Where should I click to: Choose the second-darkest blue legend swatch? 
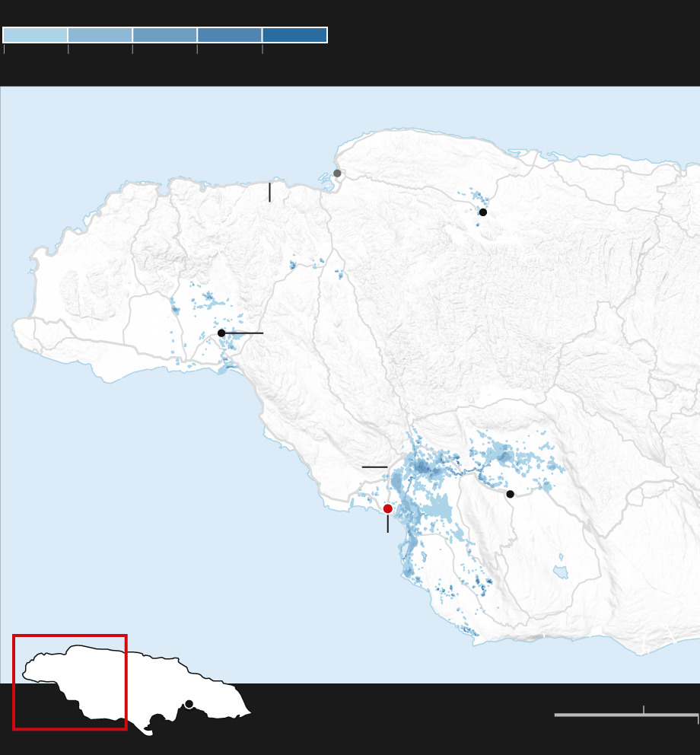coord(229,35)
